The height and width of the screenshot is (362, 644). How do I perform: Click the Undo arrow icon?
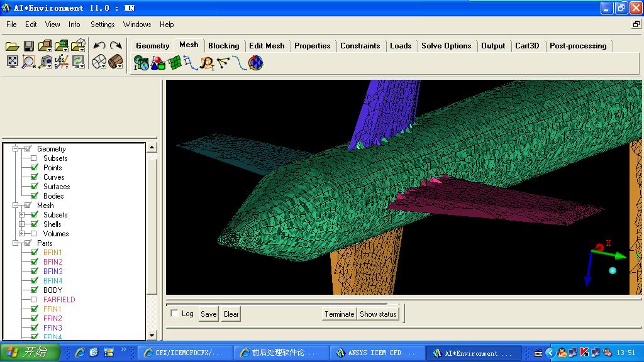[x=99, y=46]
